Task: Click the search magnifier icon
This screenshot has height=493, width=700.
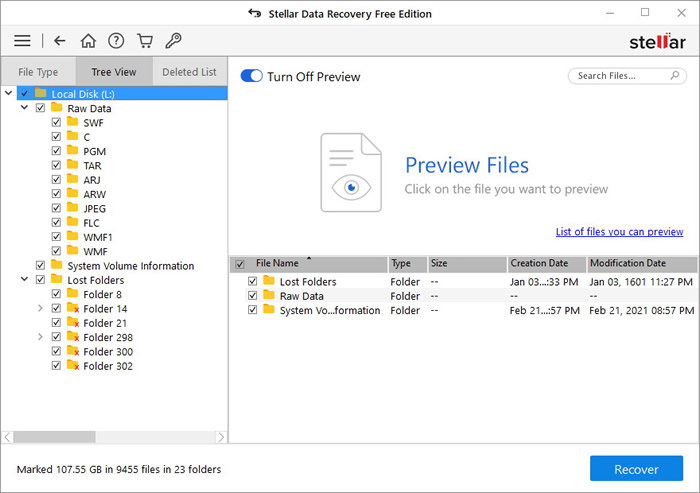Action: tap(675, 76)
